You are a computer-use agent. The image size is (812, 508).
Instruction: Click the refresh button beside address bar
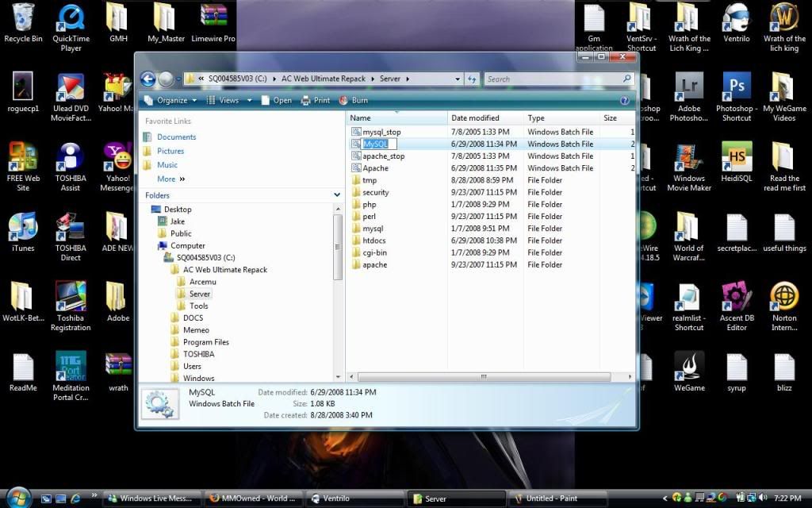(x=472, y=79)
